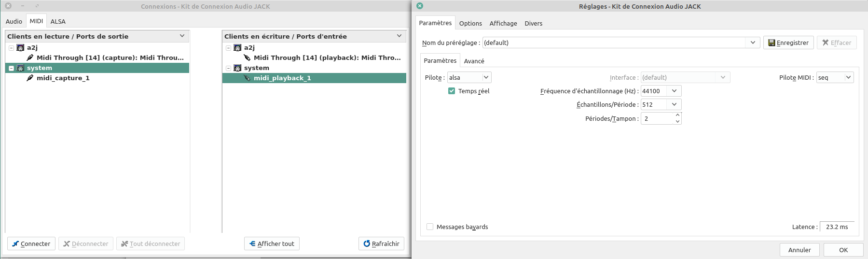Click system client icon in output ports list
The width and height of the screenshot is (868, 259).
tap(20, 68)
